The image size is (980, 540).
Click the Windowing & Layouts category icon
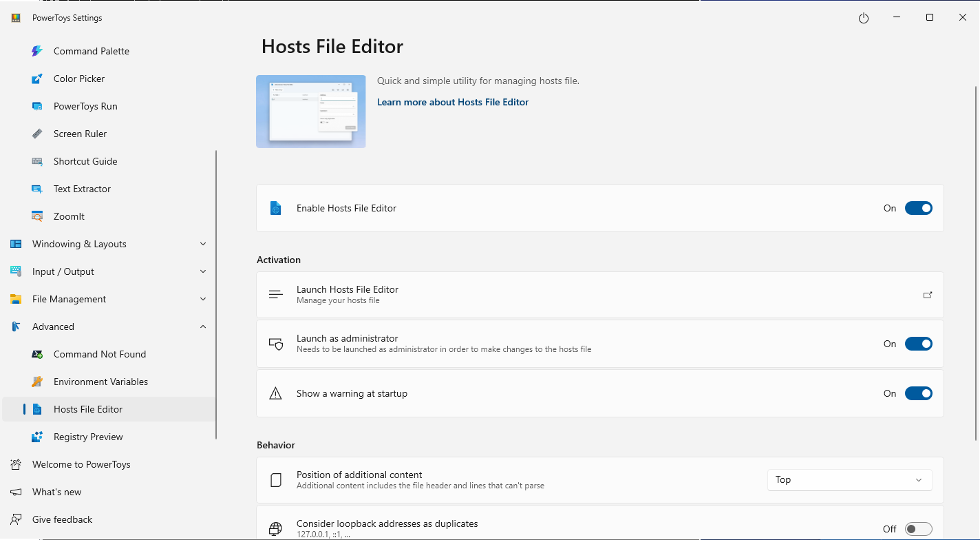(x=16, y=244)
